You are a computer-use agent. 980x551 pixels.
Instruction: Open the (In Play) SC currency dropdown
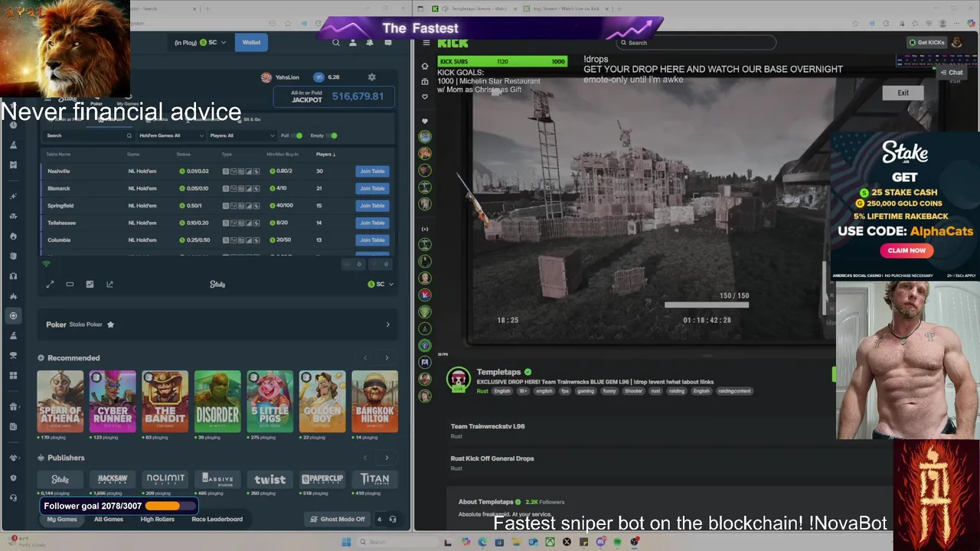(201, 43)
